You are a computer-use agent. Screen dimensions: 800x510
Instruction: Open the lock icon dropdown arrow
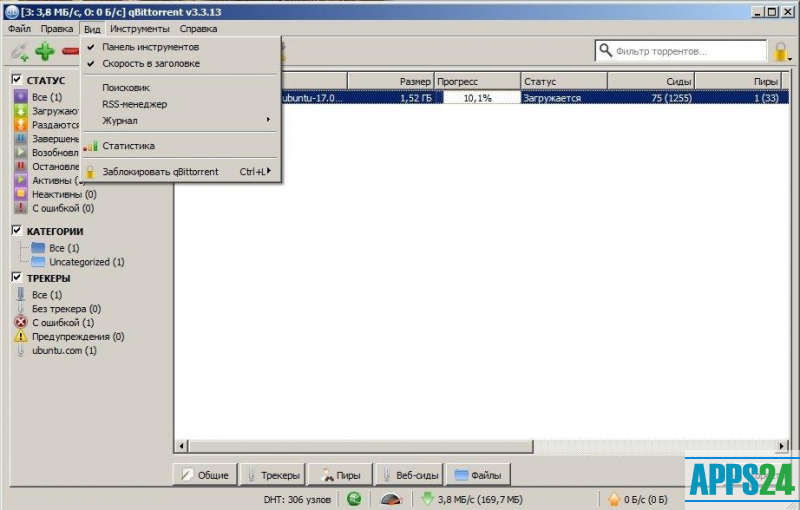coord(790,59)
